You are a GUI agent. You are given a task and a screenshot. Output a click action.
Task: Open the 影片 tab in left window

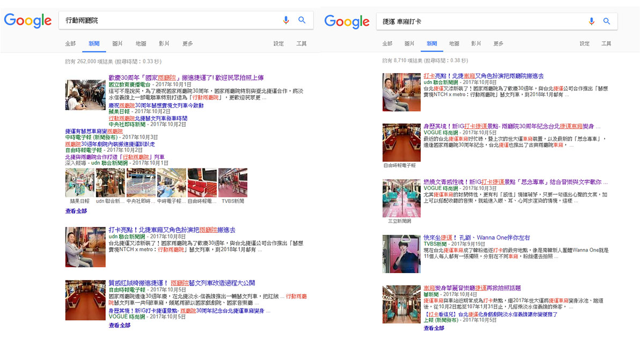[x=164, y=43]
